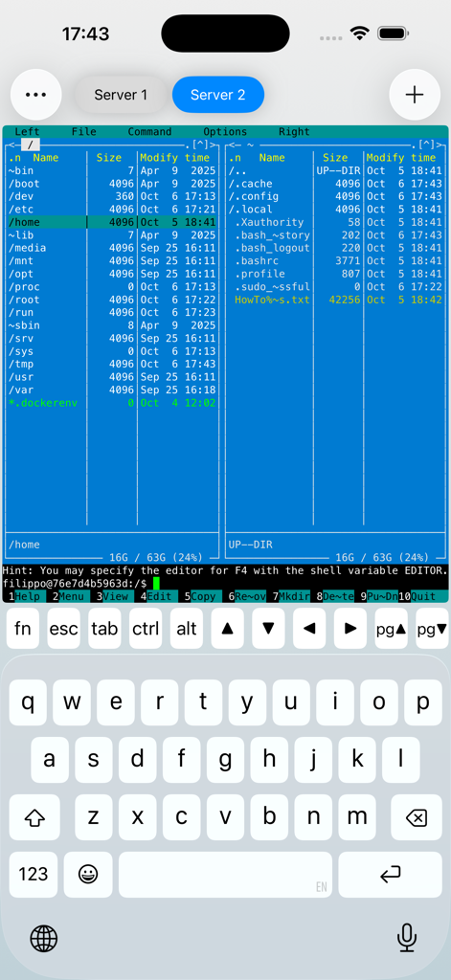451x980 pixels.
Task: Tap the q key
Action: [28, 702]
